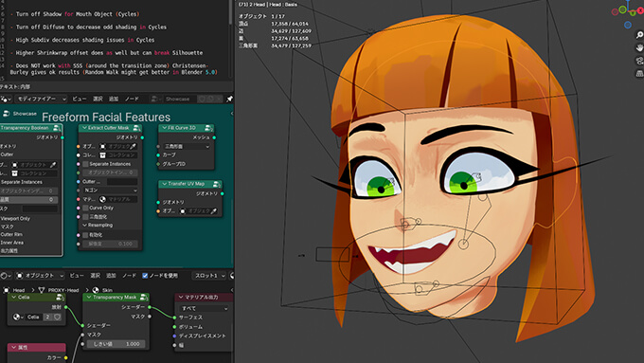
Task: Enable Separate Instances in Extract Cutter Mask
Action: 85,164
